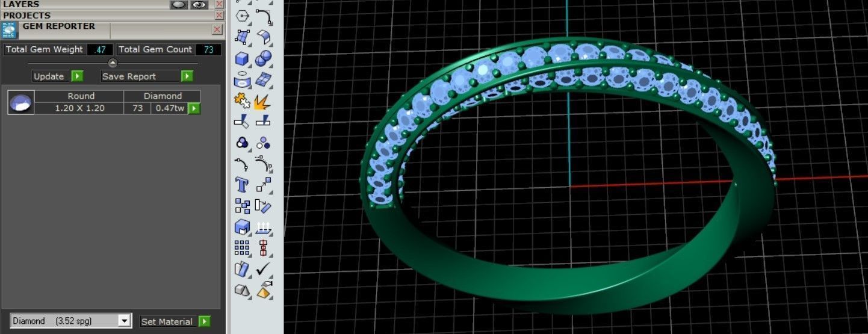Select the Mesh tools cone icon
The image size is (868, 334).
click(x=242, y=289)
